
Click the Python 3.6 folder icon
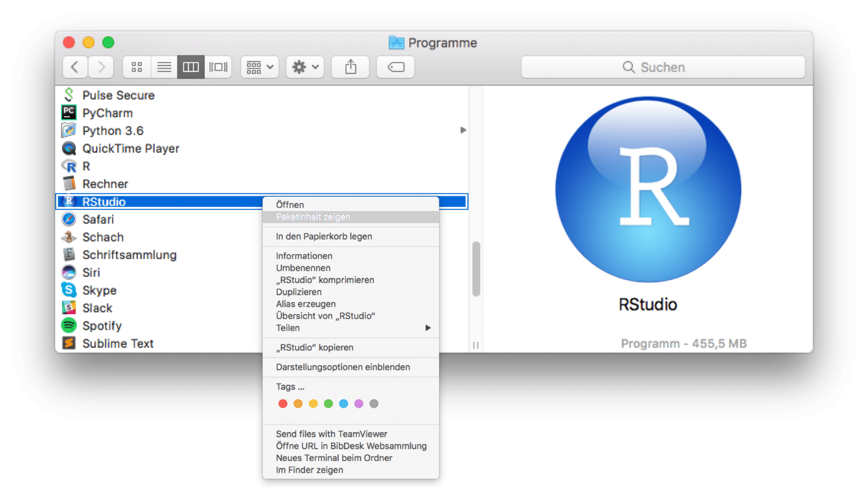(69, 130)
